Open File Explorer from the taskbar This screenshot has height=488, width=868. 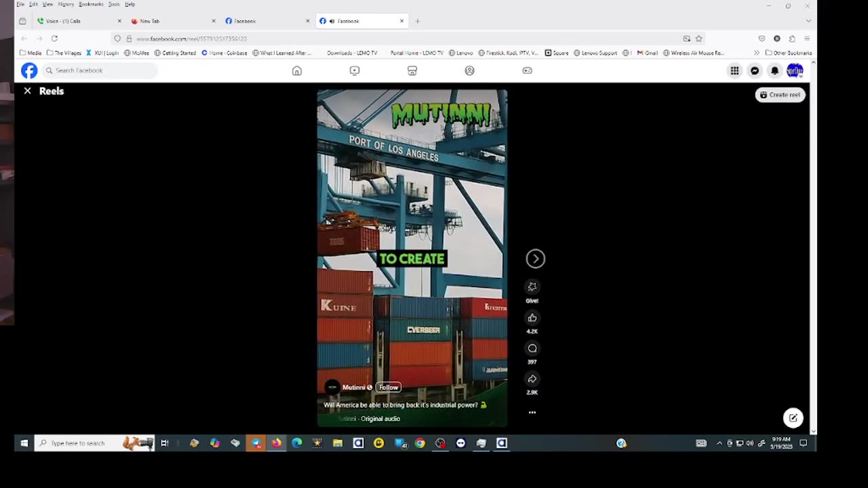point(338,443)
